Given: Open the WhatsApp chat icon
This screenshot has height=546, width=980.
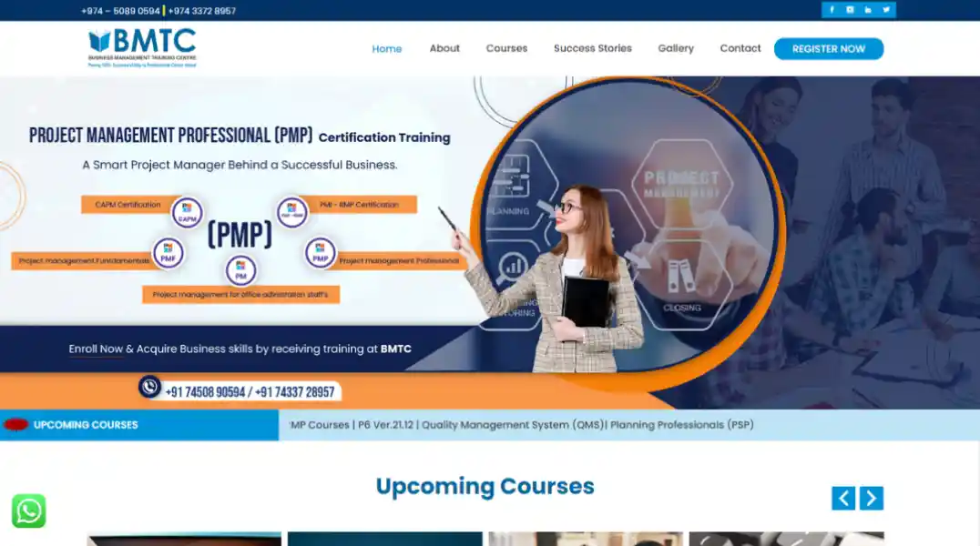Looking at the screenshot, I should tap(29, 511).
